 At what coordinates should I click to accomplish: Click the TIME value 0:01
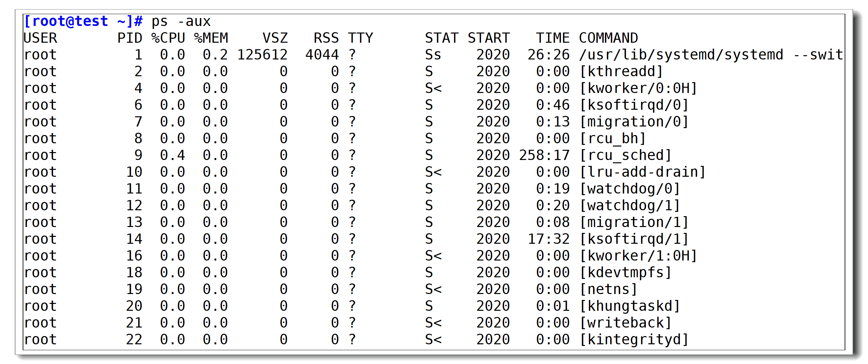(553, 306)
